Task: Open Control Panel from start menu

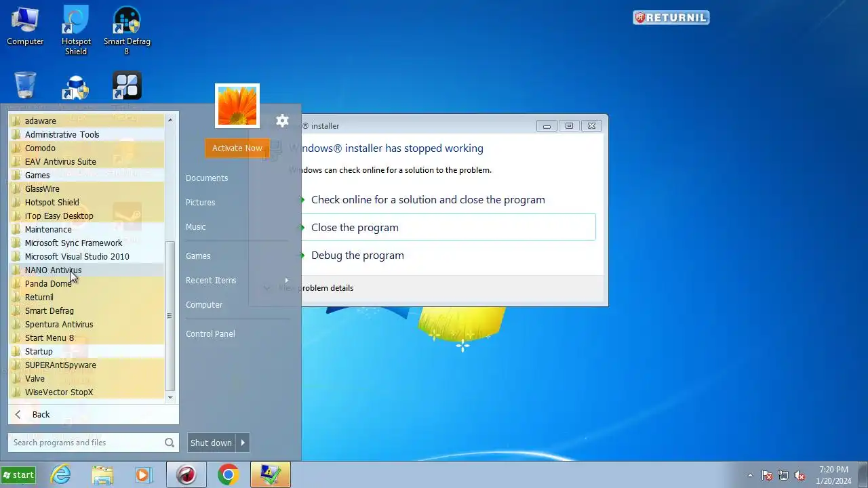Action: (x=210, y=333)
